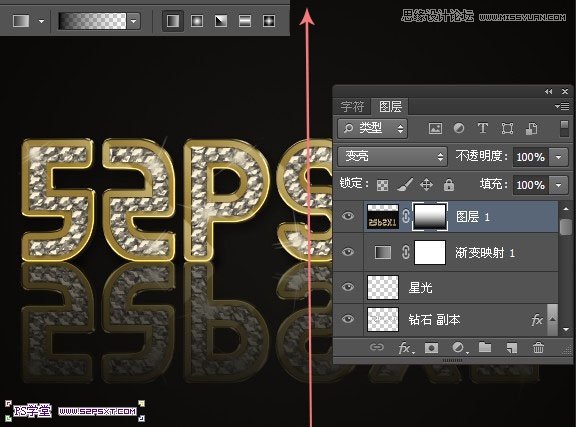Screen dimensions: 576x427
Task: Open the 类型 filter dropdown
Action: (x=372, y=128)
